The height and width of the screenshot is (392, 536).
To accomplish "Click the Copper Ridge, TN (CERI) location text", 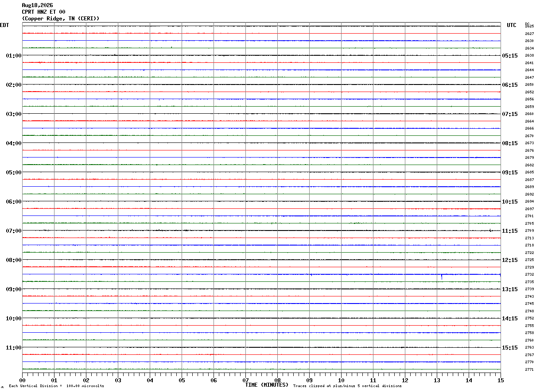I will pos(61,19).
